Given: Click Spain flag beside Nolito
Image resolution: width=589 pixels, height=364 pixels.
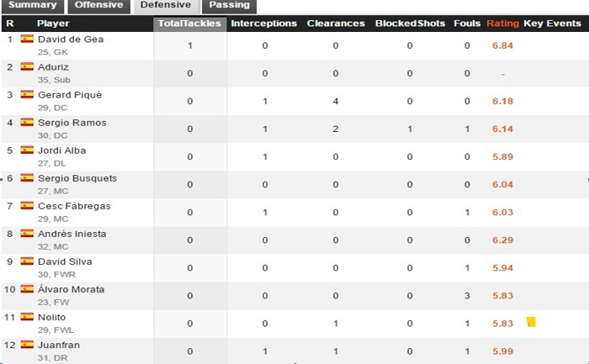Looking at the screenshot, I should 27,317.
